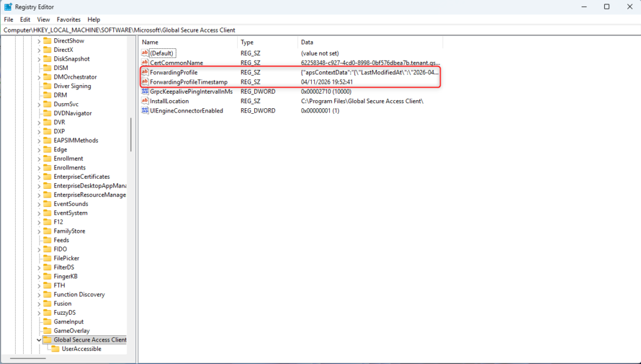
Task: Sort values by Type column header
Action: pos(268,42)
